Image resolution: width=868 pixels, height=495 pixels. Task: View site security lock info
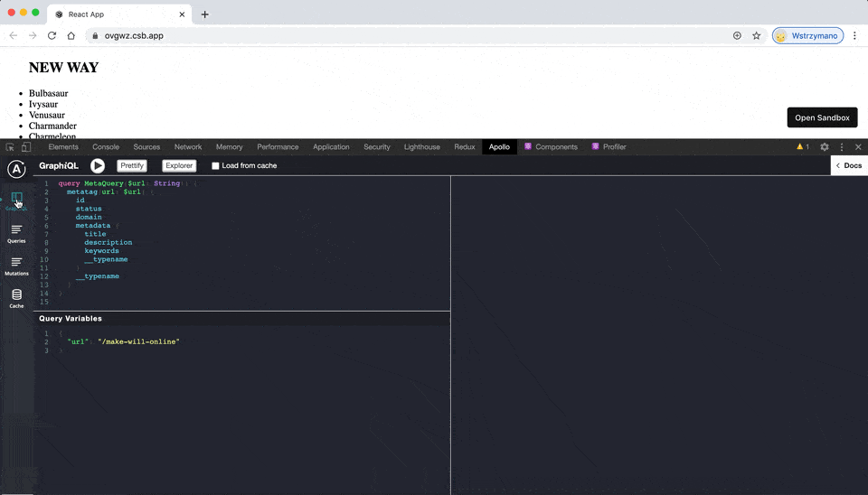[95, 35]
